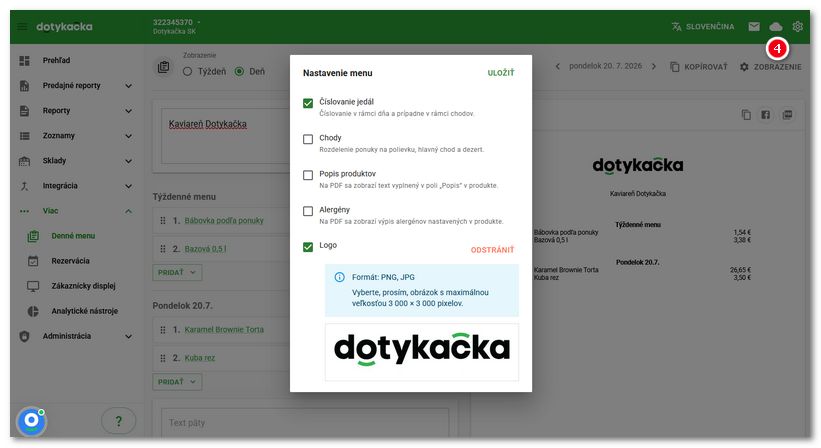The height and width of the screenshot is (448, 821).
Task: Enable the Chody checkbox
Action: click(x=308, y=139)
